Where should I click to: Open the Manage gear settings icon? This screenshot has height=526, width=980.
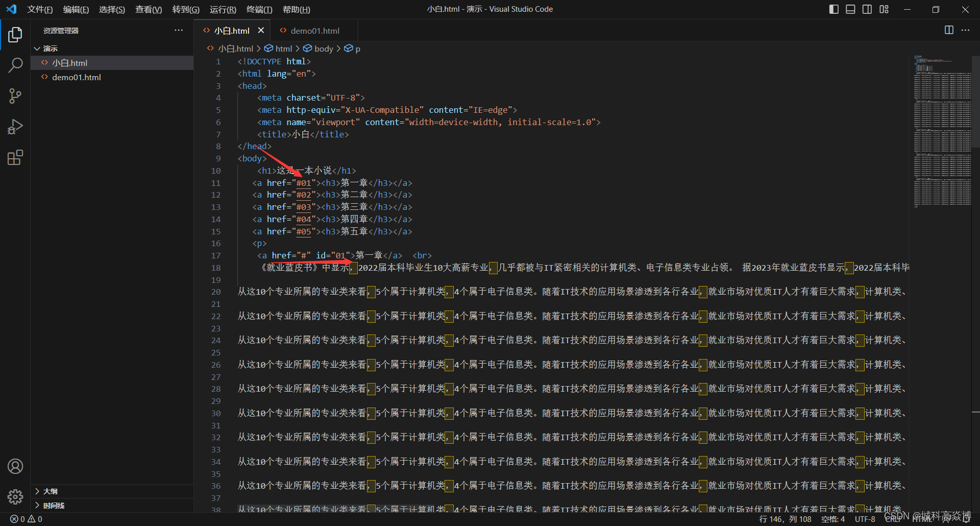[15, 496]
